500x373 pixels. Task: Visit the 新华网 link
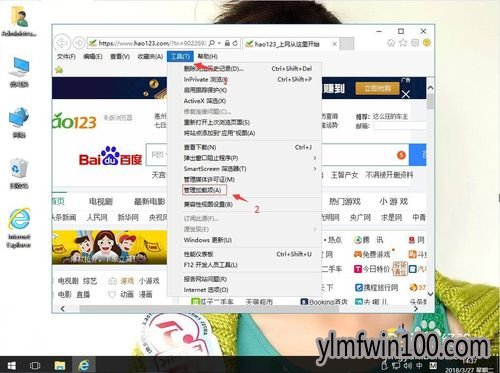tap(128, 217)
